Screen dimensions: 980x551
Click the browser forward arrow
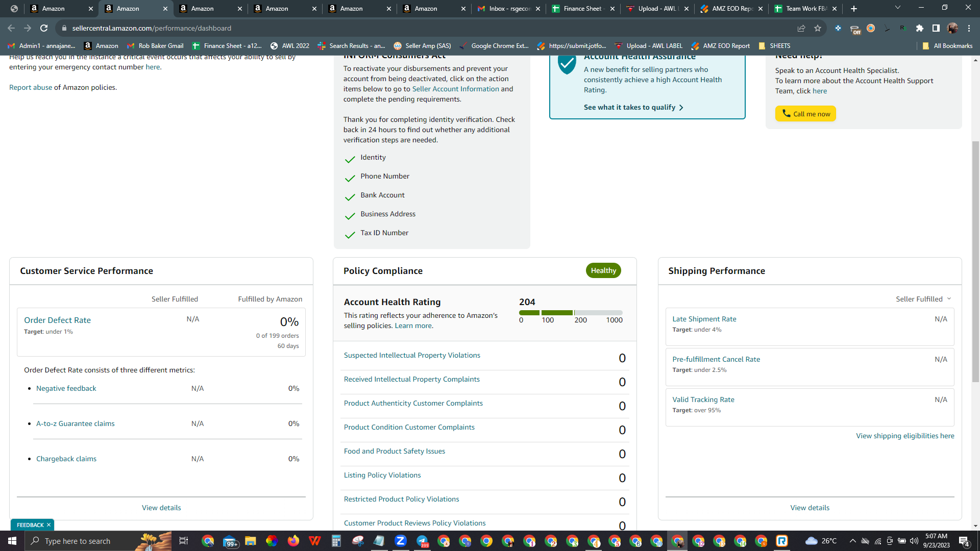click(28, 28)
